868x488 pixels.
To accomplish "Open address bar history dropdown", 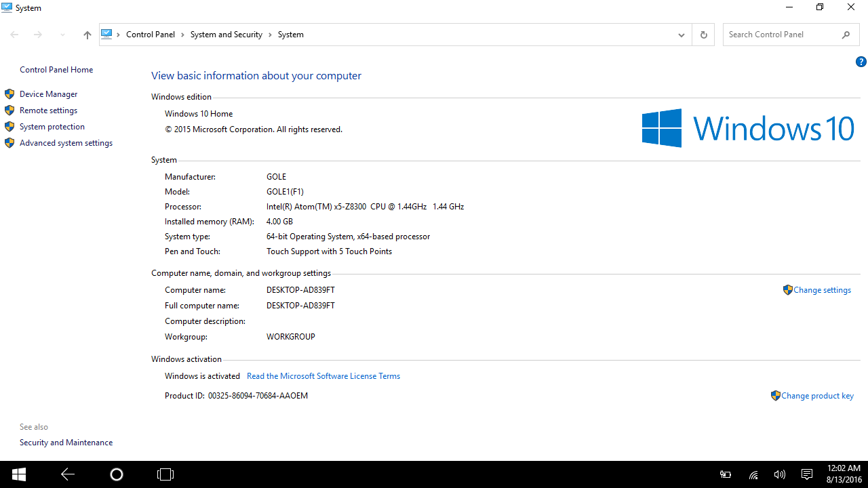I will 682,35.
